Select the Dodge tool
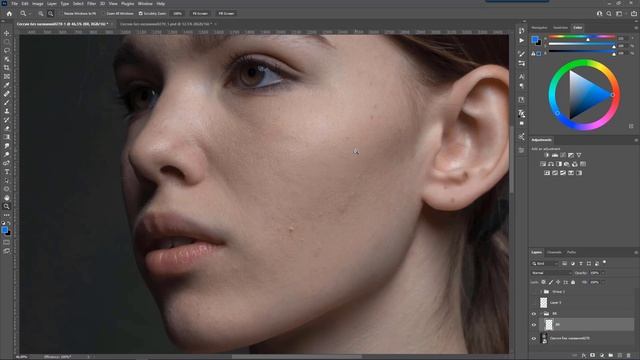Screen dimensions: 640x360 7,154
